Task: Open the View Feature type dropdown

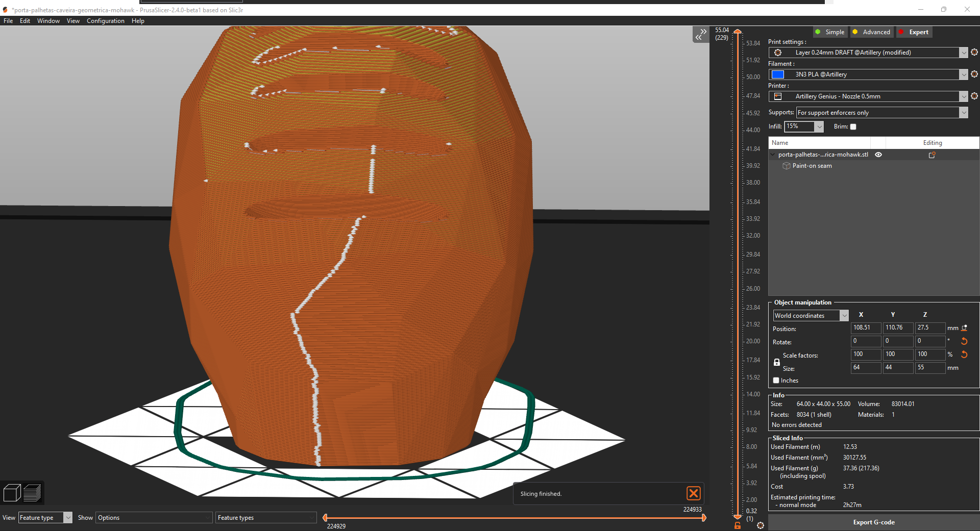Action: tap(45, 518)
